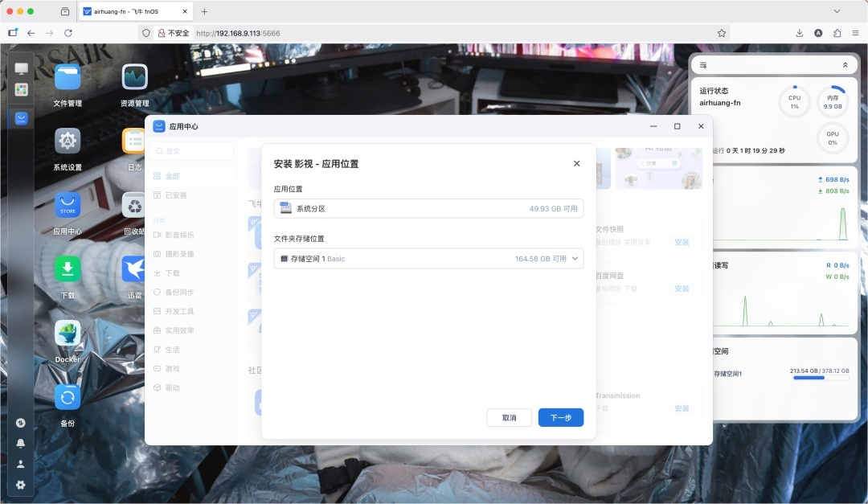Expand the browser tab list chevron
The image size is (868, 504).
(x=837, y=11)
